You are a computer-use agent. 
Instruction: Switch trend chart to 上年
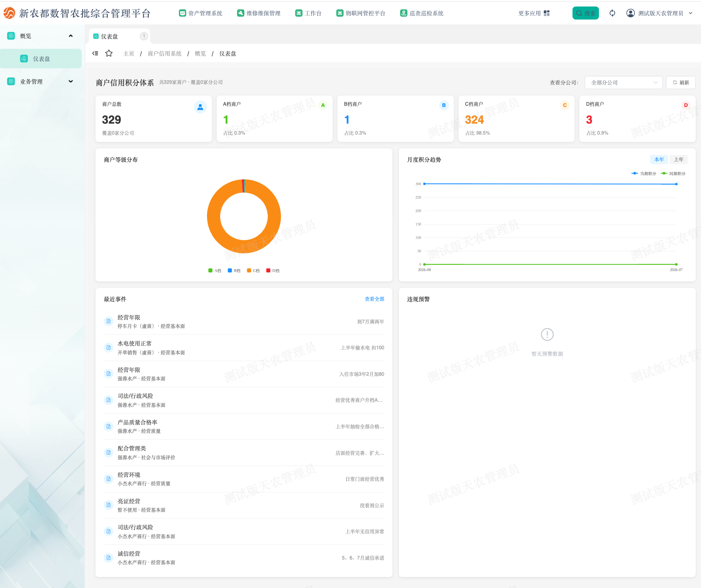click(679, 159)
